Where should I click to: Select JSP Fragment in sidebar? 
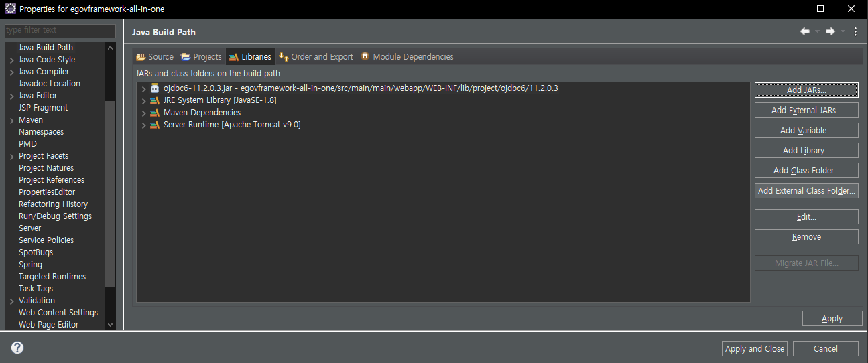point(43,108)
